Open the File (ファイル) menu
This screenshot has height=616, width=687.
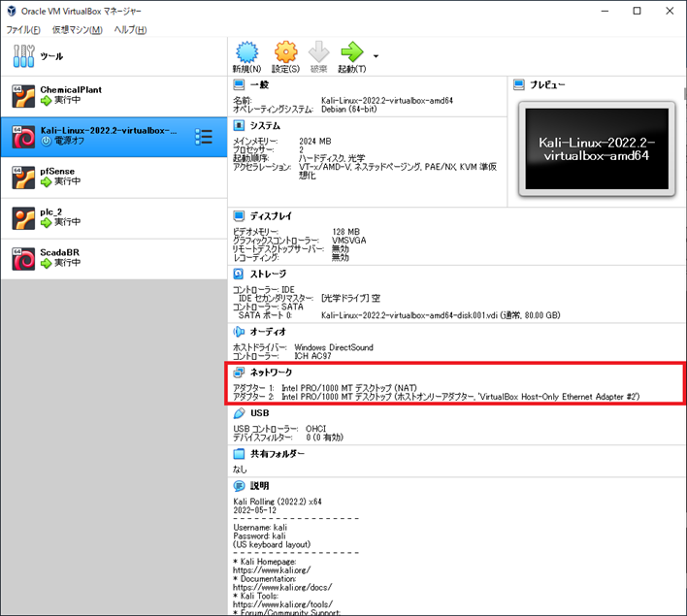point(22,30)
